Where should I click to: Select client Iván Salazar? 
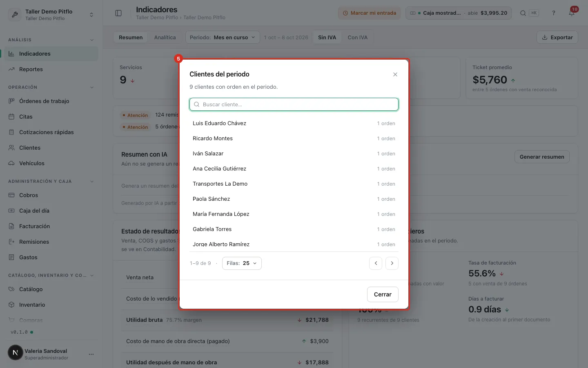[294, 154]
